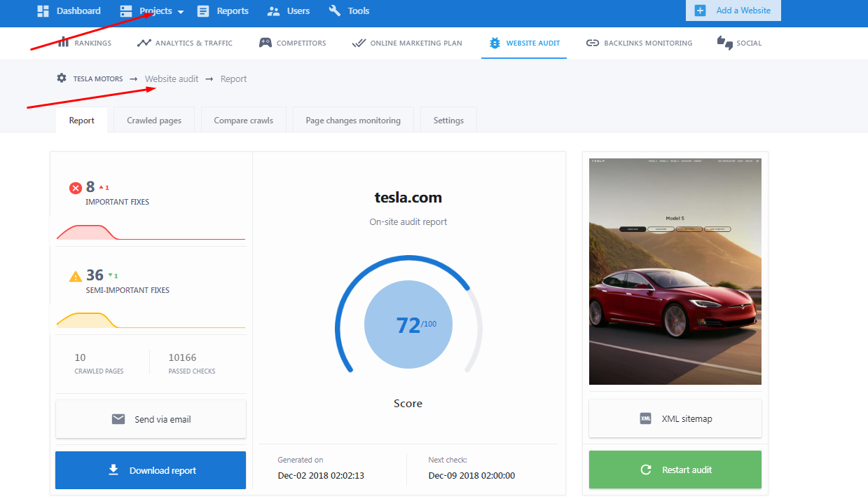Select the Report tab
Screen dimensions: 868x499
[x=81, y=120]
